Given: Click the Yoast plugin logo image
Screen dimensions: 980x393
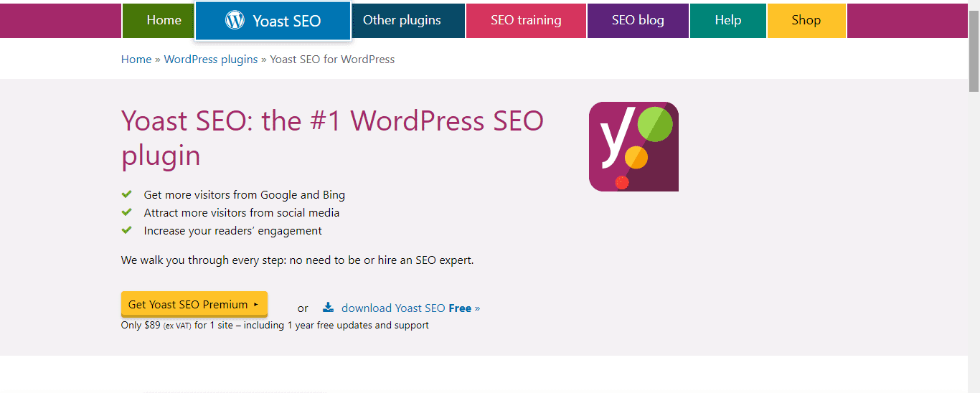Looking at the screenshot, I should 633,147.
